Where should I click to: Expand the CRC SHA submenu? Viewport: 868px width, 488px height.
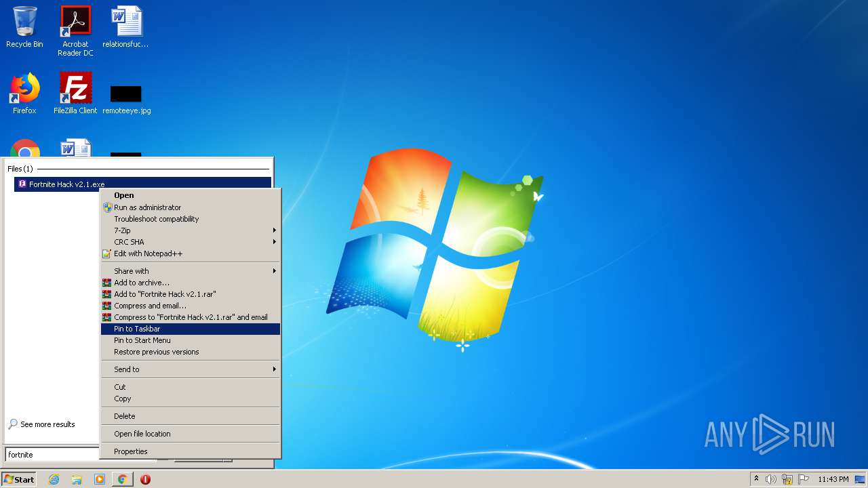tap(191, 242)
